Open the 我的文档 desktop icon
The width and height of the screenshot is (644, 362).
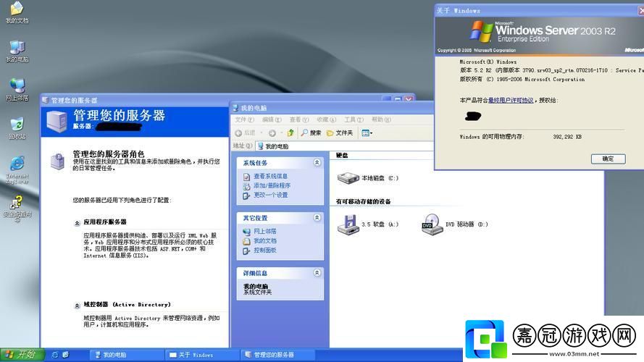point(17,12)
